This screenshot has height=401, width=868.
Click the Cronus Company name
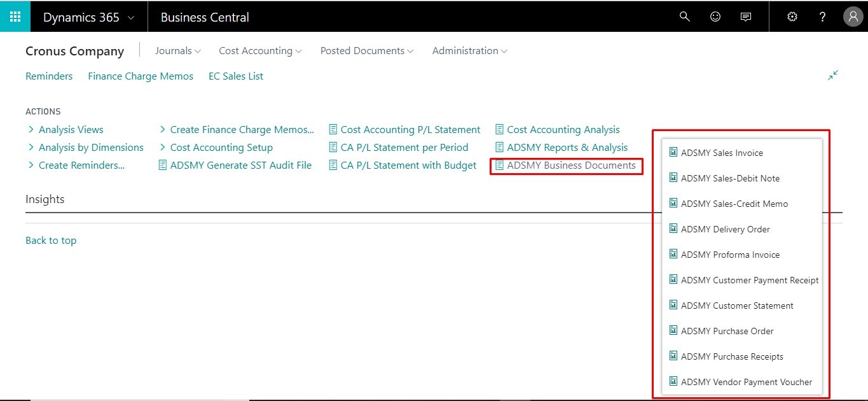point(75,52)
